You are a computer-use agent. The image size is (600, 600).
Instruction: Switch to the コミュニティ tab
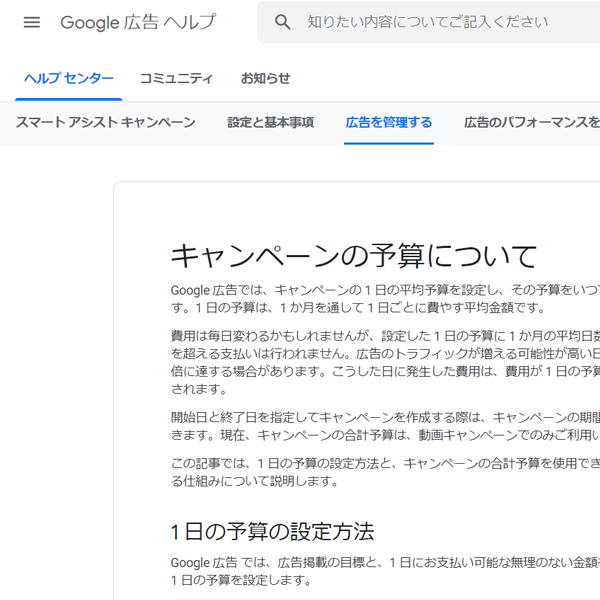click(x=176, y=78)
